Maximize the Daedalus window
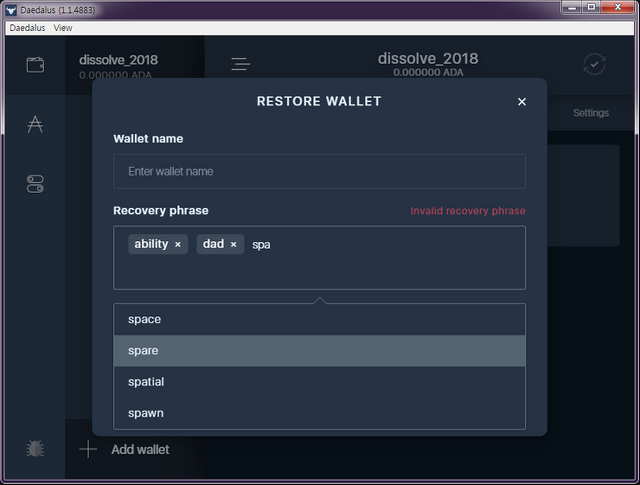The height and width of the screenshot is (485, 640). click(x=591, y=8)
